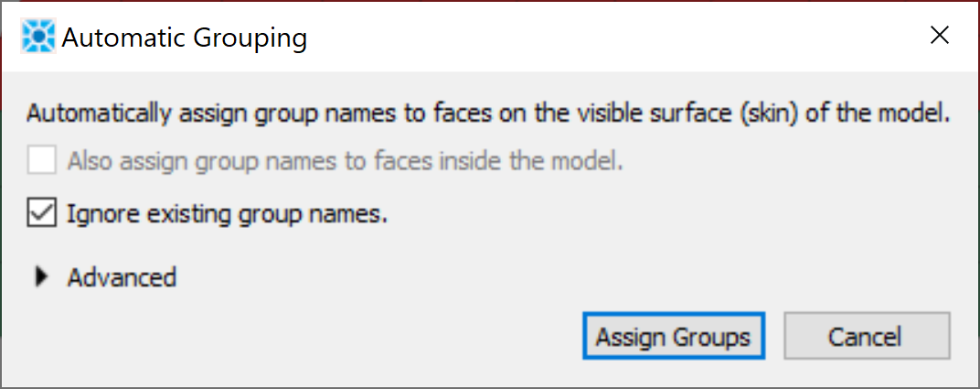Click the blue starburst icon beside the title
Image resolution: width=980 pixels, height=389 pixels.
(x=37, y=38)
